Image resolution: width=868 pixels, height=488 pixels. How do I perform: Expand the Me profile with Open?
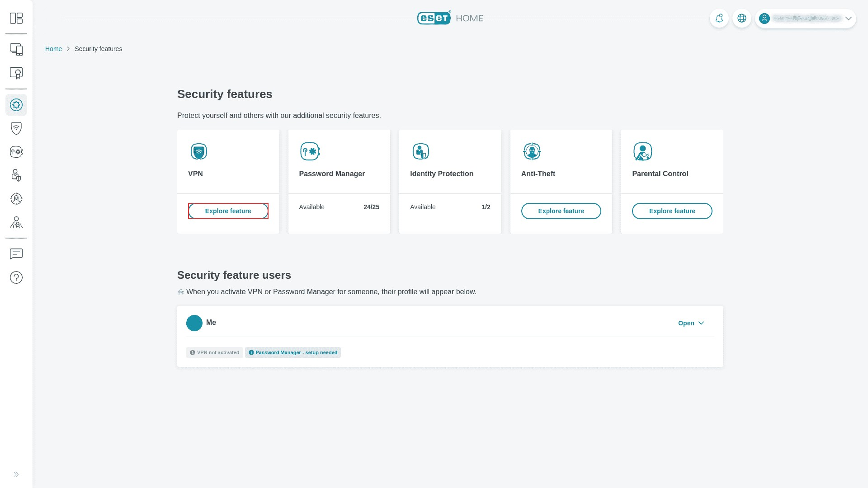pos(691,323)
